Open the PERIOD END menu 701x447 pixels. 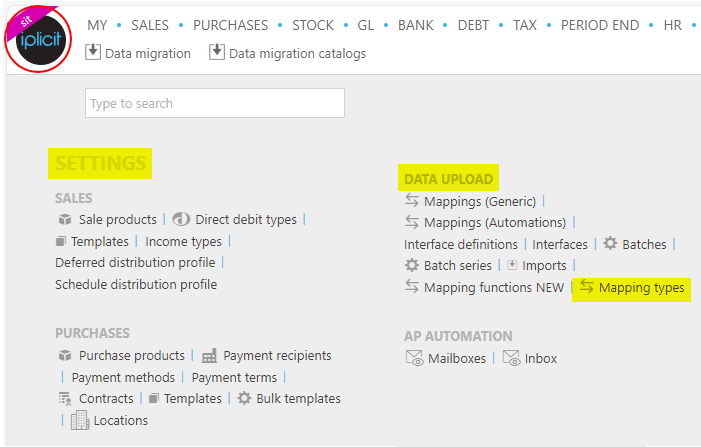600,25
